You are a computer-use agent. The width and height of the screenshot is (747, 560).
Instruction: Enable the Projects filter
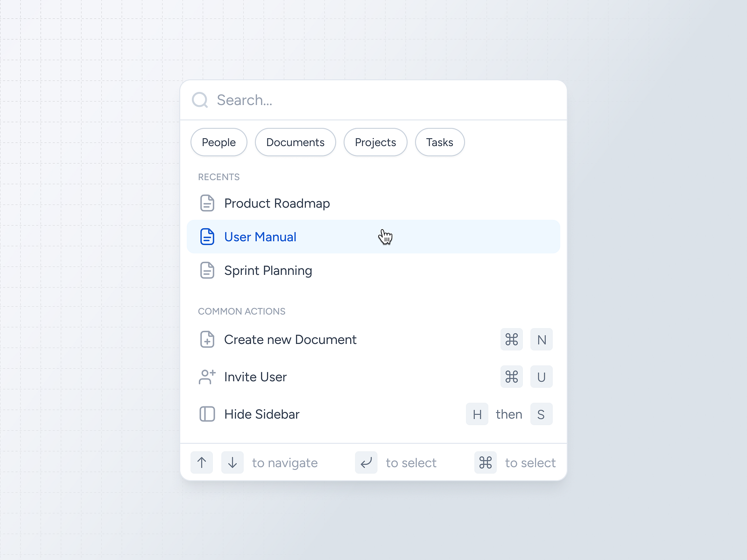(x=375, y=142)
